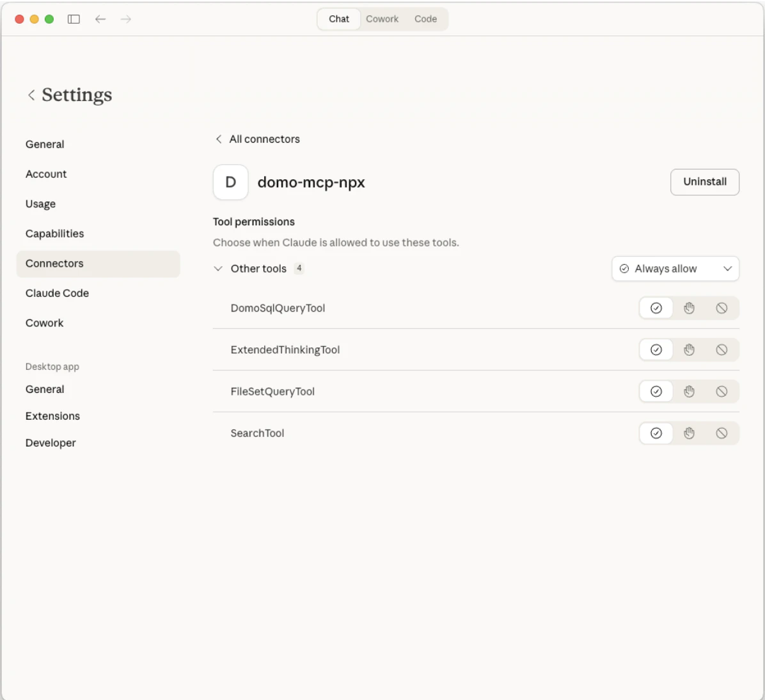The height and width of the screenshot is (700, 765).
Task: Click the ExtendedThinkingTool name
Action: pyautogui.click(x=285, y=350)
